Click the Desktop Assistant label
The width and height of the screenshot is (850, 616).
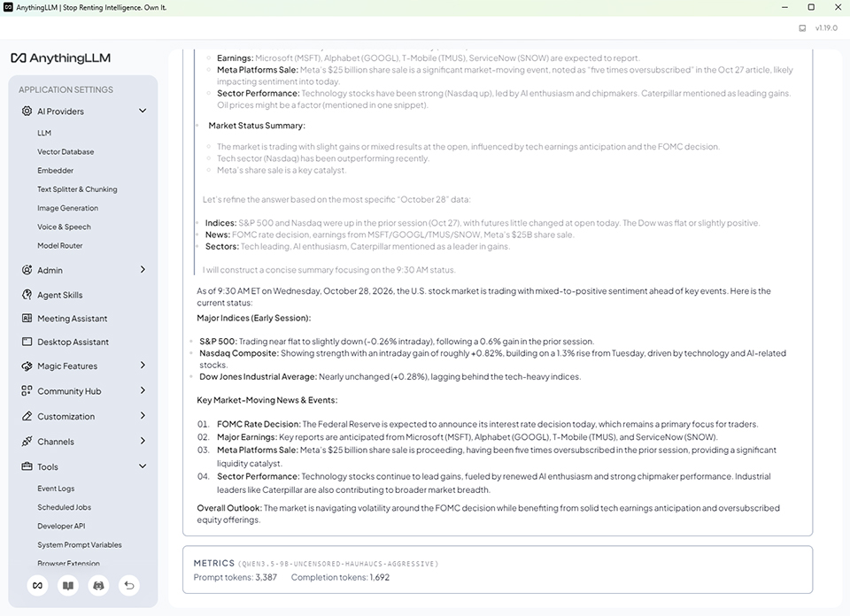pos(73,342)
